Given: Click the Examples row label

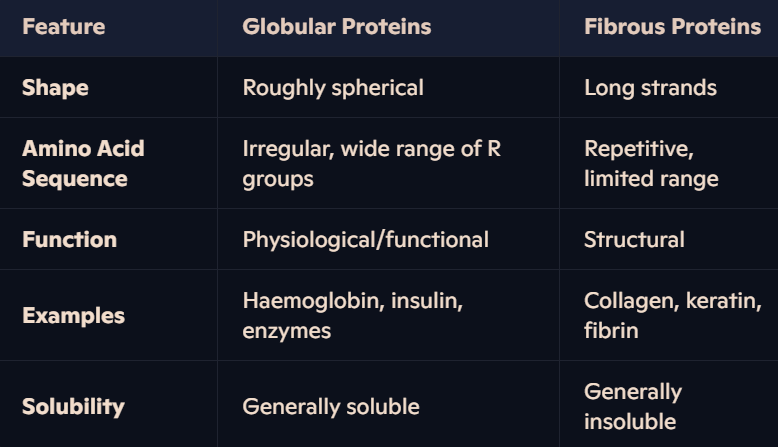Looking at the screenshot, I should [73, 316].
